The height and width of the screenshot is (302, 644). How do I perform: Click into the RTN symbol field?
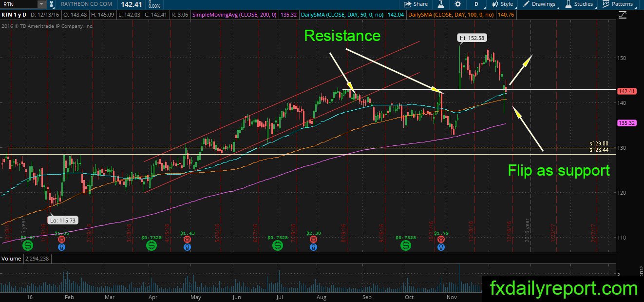19,4
